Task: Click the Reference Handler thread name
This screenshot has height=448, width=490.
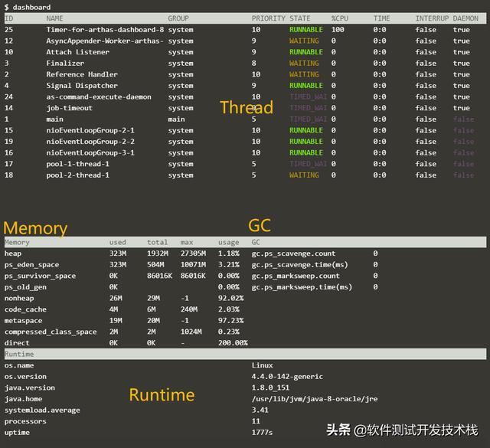Action: (x=82, y=74)
